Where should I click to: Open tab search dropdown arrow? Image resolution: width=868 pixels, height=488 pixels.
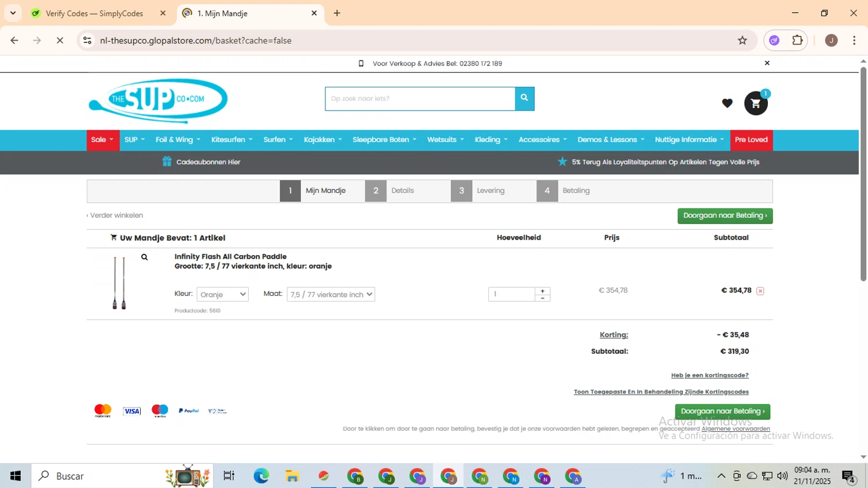[13, 13]
